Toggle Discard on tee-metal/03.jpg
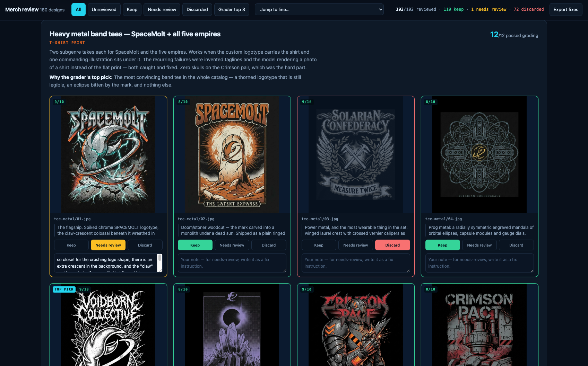 [392, 245]
